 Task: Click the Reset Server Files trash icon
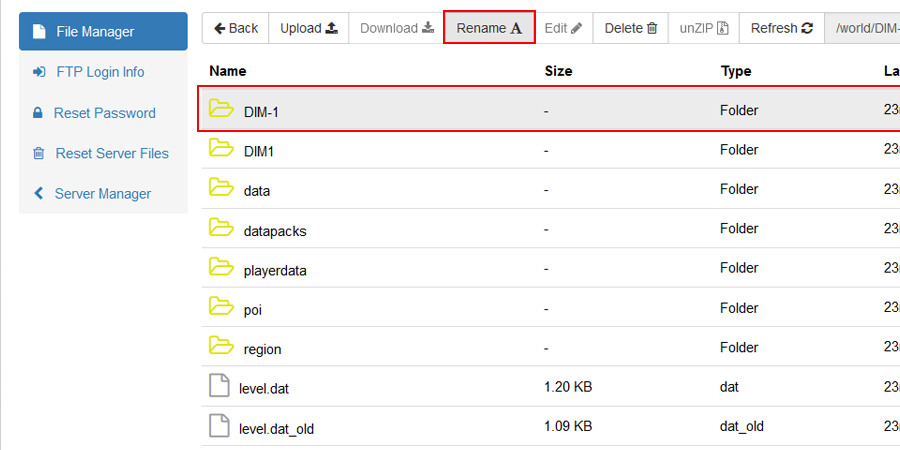(x=38, y=154)
